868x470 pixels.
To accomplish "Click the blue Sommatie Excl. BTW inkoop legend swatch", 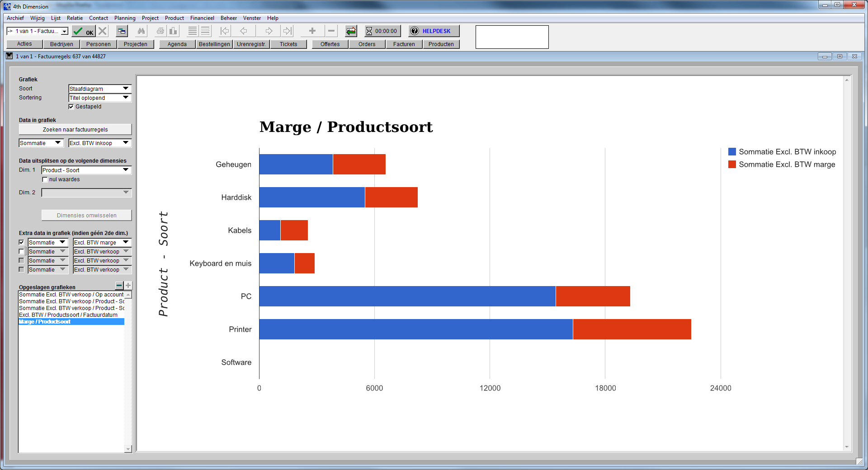I will pos(732,152).
